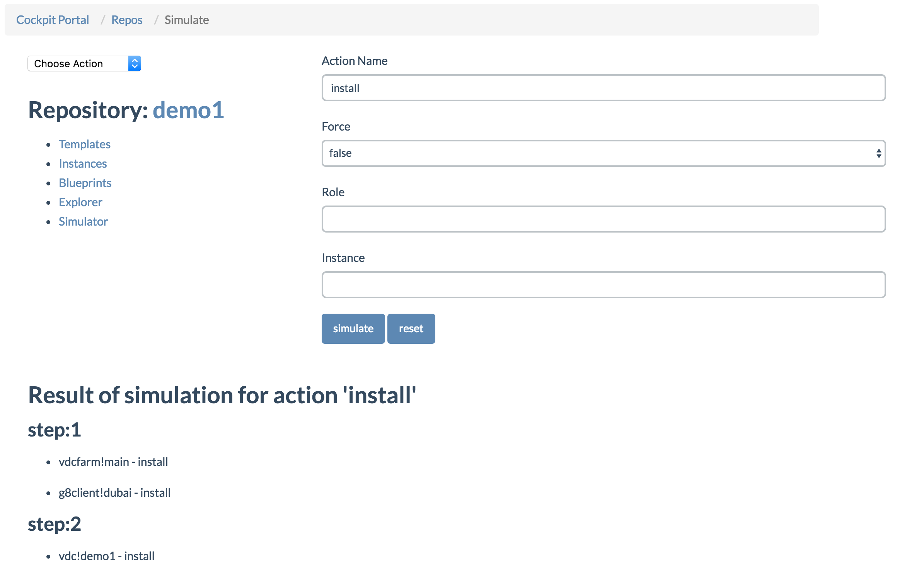Focus the Instance text field
Viewport: 924px width, 581px height.
coord(603,285)
